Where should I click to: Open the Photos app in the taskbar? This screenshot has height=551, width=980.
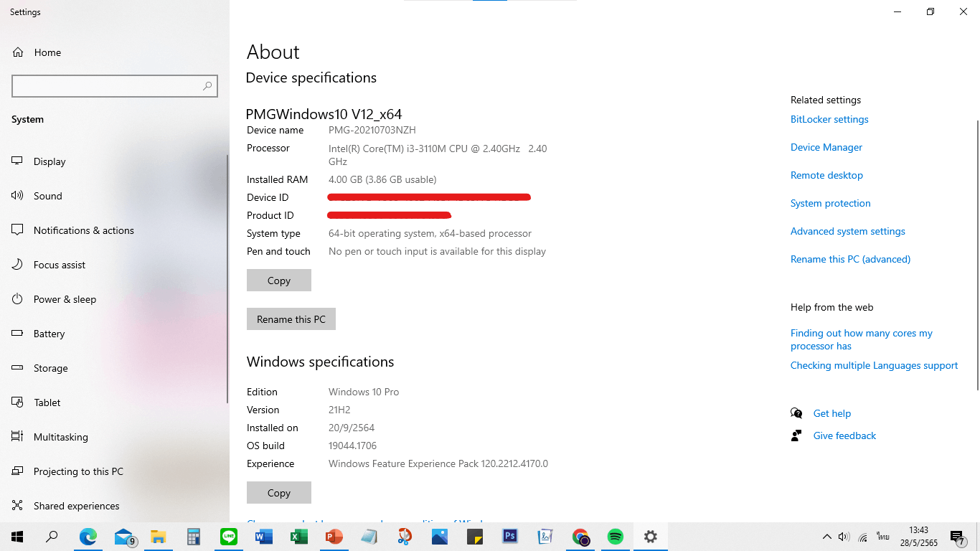(x=440, y=537)
